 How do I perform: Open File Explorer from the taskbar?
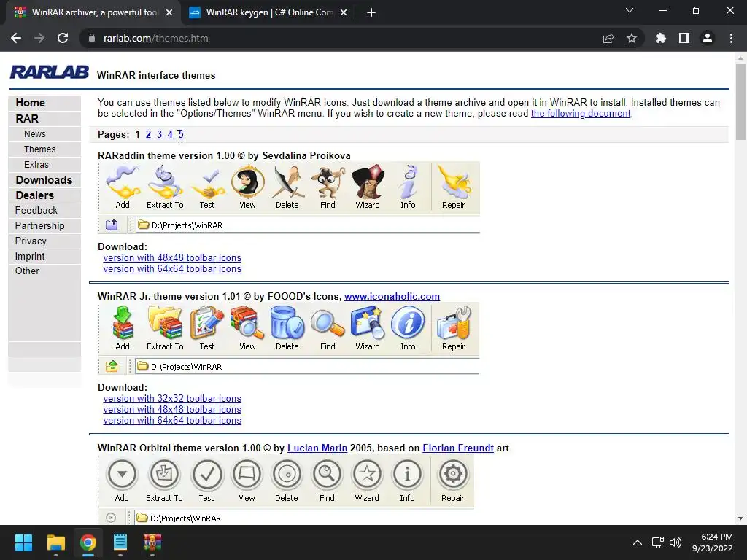(55, 542)
